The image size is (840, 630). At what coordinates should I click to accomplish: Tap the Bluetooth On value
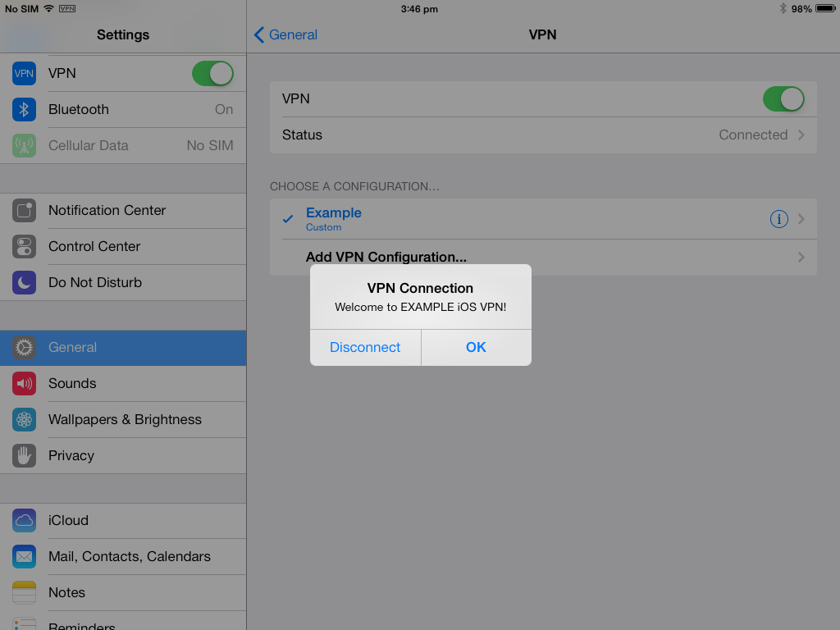click(224, 109)
